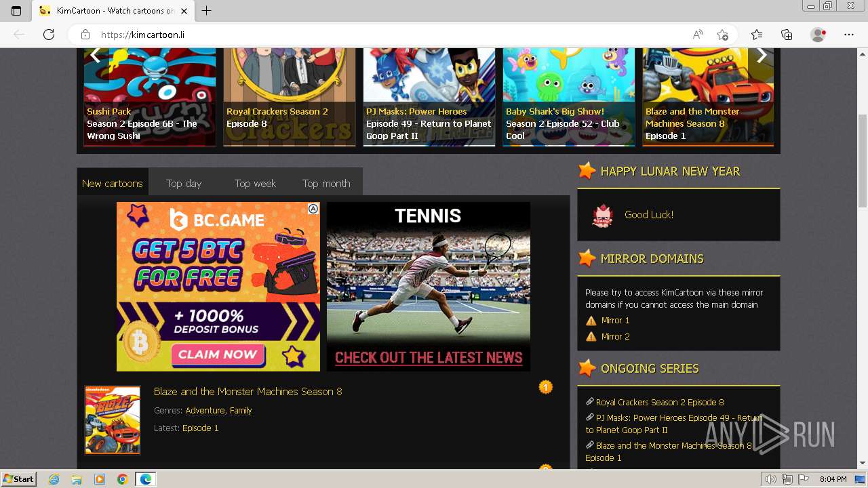
Task: Open Baby Shark's Big Show carousel card
Action: click(x=569, y=97)
